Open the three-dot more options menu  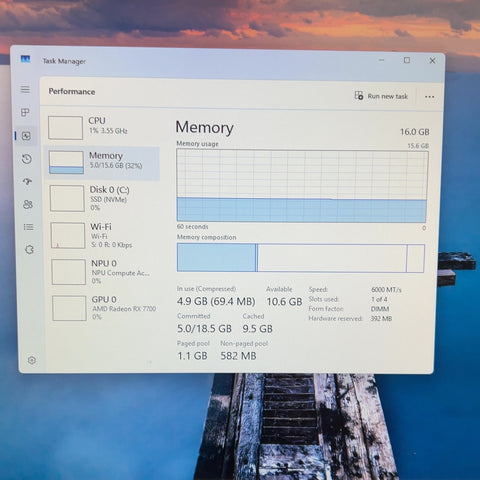tap(430, 97)
